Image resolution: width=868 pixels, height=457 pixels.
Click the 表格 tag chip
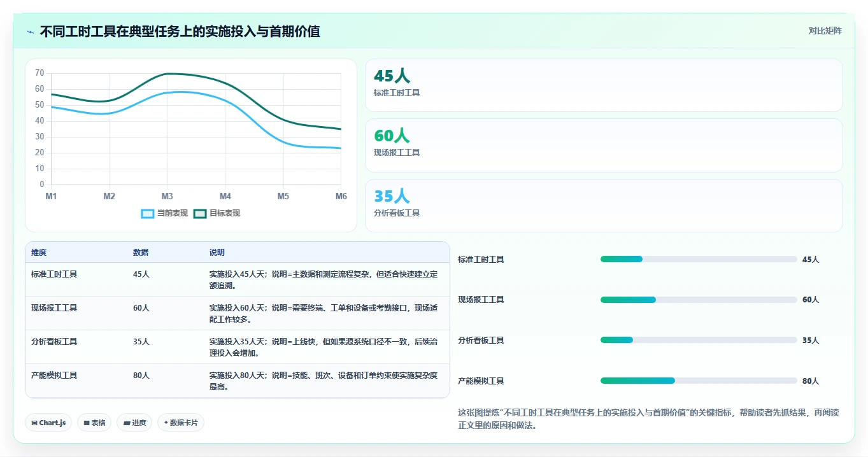pyautogui.click(x=95, y=423)
